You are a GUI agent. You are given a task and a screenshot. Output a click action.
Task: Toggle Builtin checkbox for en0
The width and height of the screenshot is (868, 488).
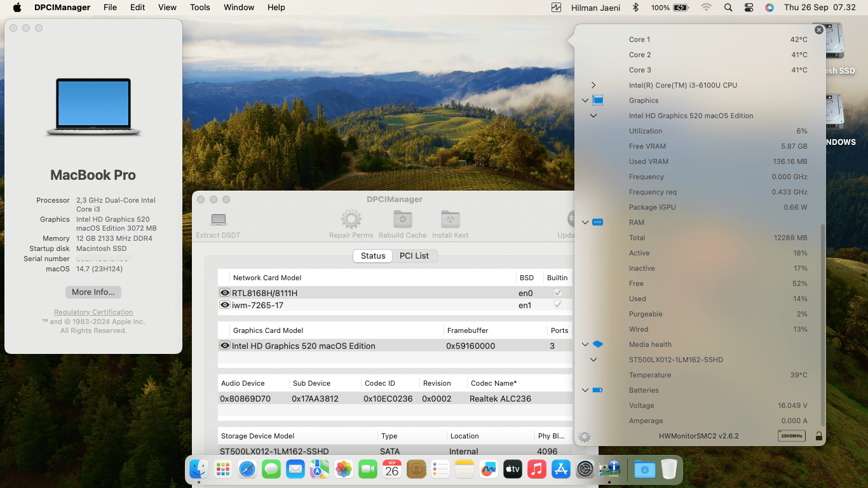pos(557,293)
